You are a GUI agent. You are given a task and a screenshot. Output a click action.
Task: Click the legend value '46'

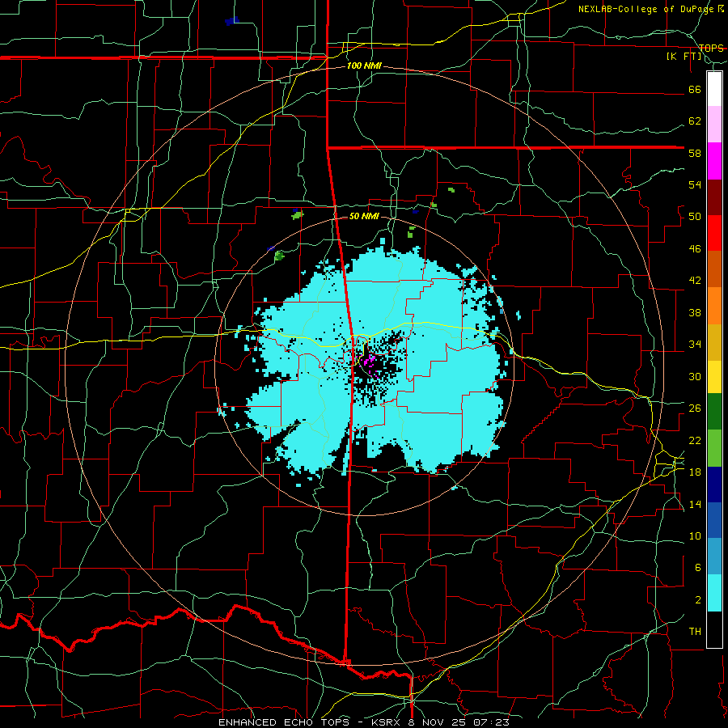[695, 249]
